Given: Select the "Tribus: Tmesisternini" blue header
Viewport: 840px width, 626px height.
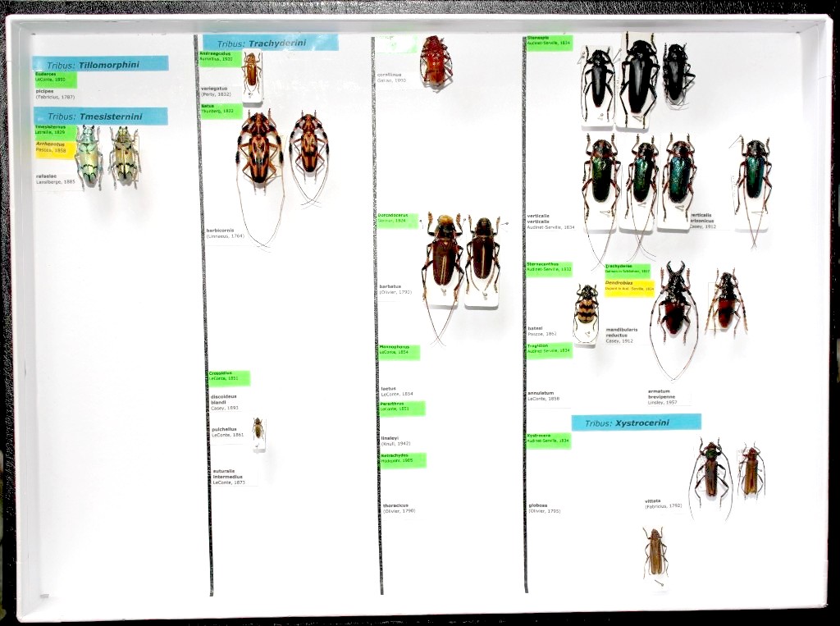Looking at the screenshot, I should [100, 117].
